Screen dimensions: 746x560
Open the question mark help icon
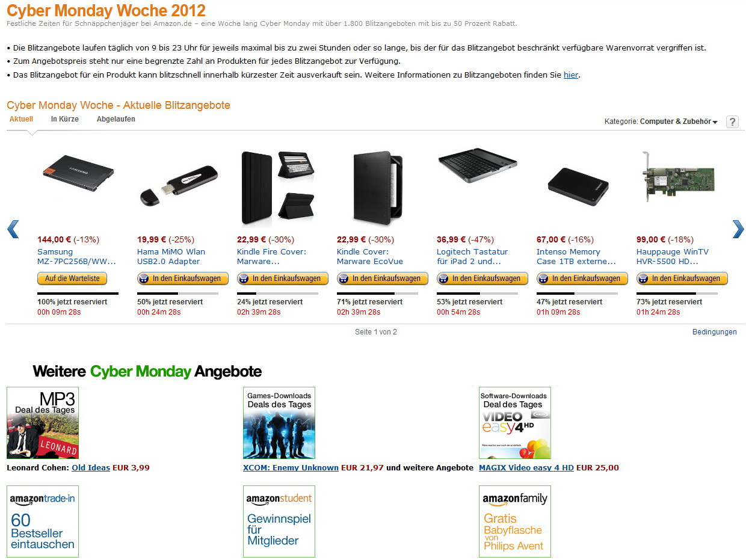[x=732, y=122]
